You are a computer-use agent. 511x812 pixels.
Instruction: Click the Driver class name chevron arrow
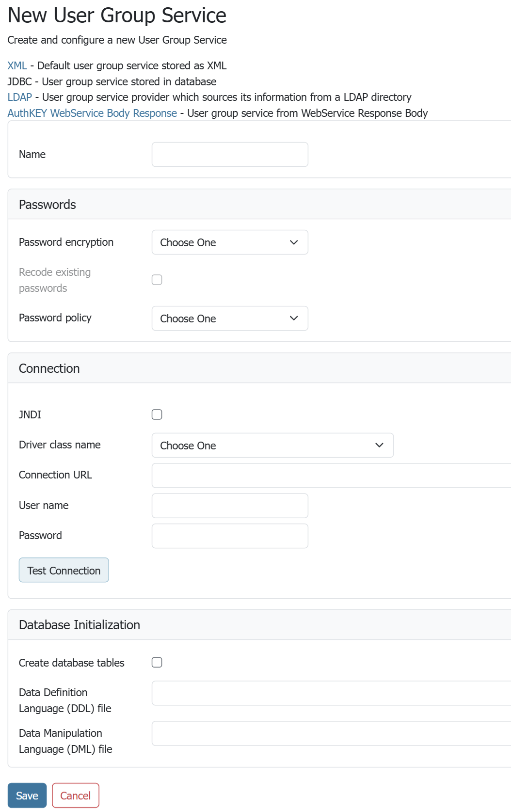point(379,446)
